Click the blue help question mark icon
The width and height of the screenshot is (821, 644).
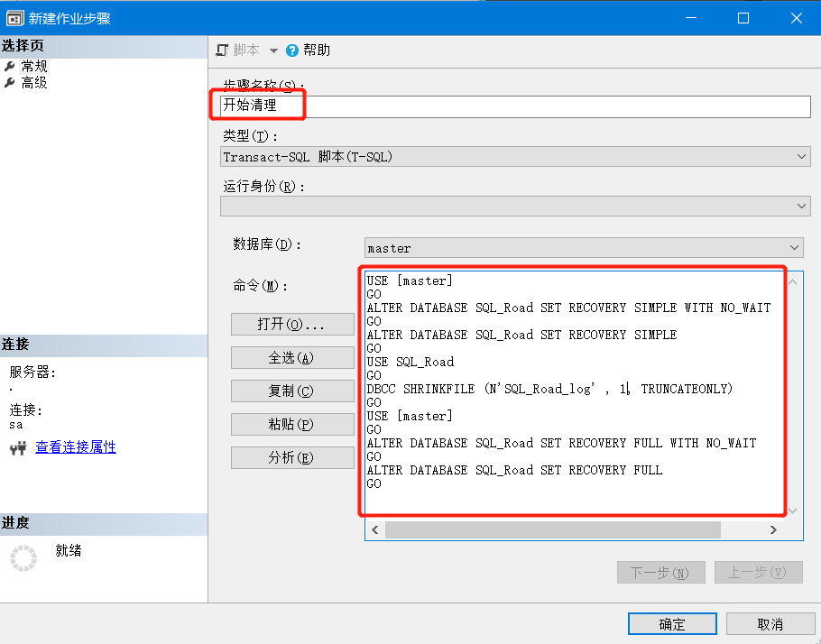[292, 51]
